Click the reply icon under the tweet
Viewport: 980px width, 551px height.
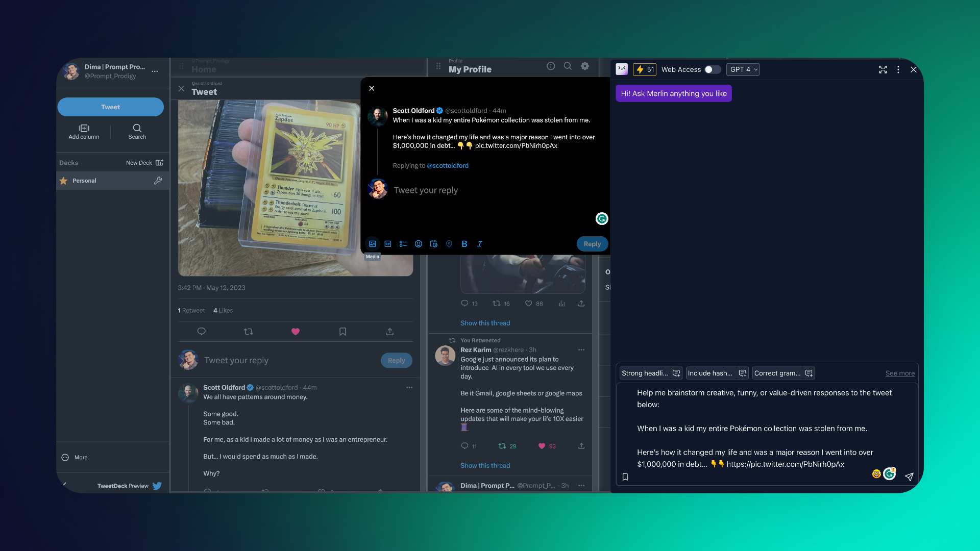click(x=201, y=332)
